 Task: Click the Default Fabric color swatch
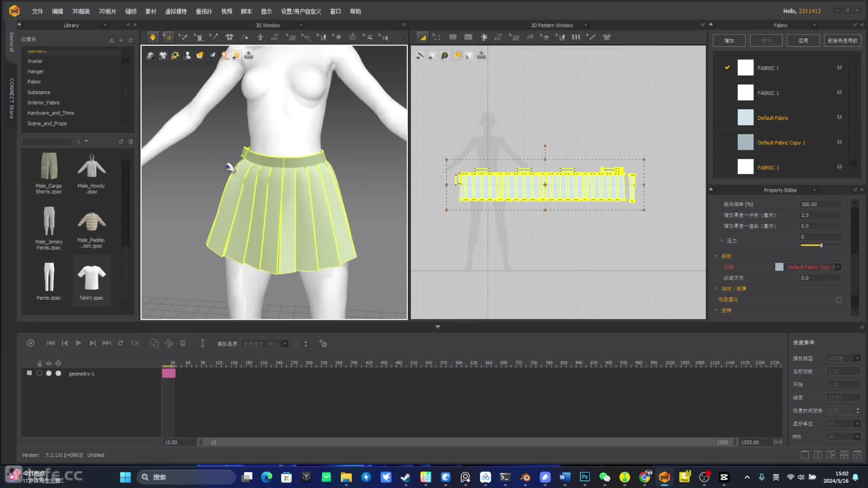tap(745, 117)
